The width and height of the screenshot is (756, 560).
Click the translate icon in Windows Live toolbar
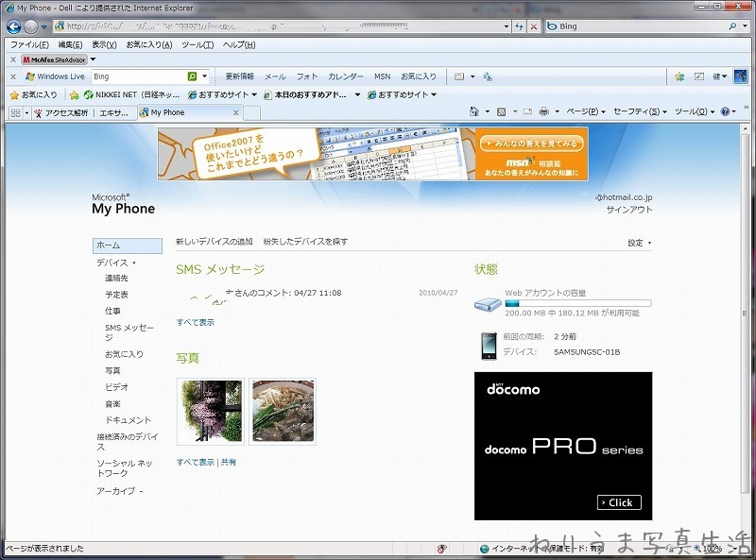[488, 76]
